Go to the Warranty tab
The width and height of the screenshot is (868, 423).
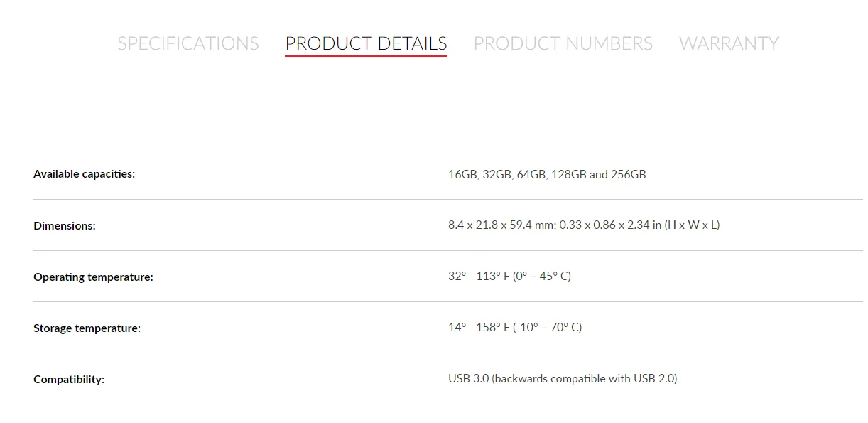(x=728, y=43)
